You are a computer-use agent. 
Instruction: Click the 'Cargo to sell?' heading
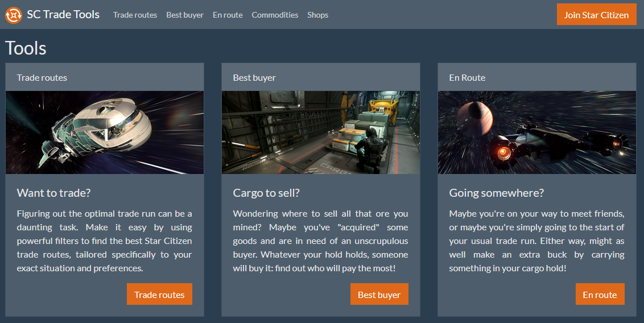point(266,193)
